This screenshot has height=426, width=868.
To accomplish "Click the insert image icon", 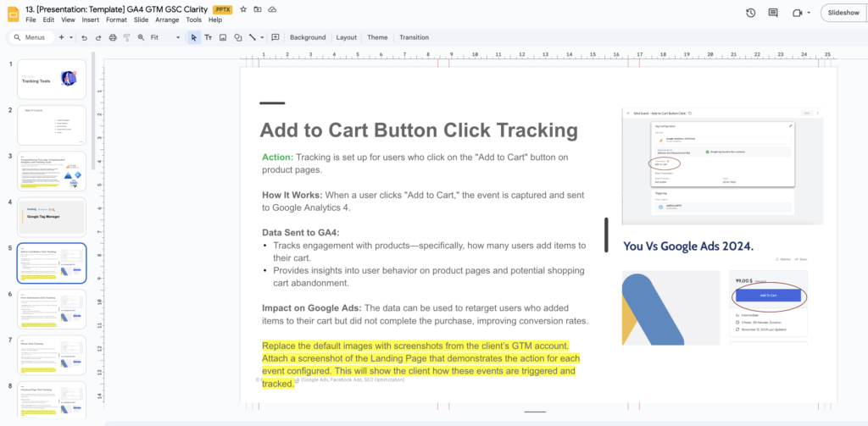I will [x=223, y=37].
